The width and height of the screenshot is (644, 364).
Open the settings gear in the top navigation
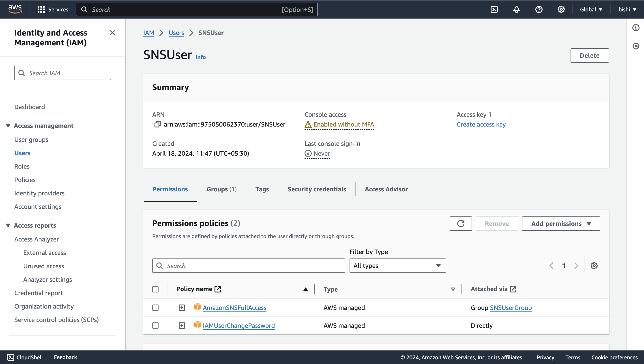(x=561, y=9)
